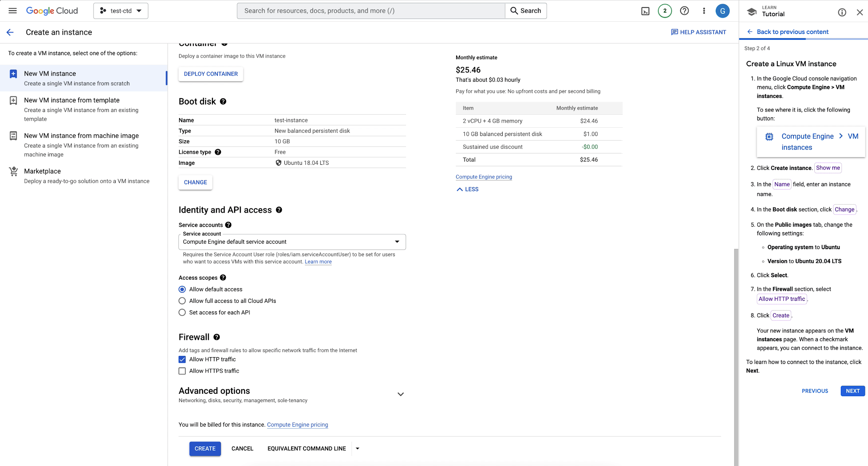This screenshot has height=466, width=868.
Task: Open the account avatar G
Action: pos(722,11)
